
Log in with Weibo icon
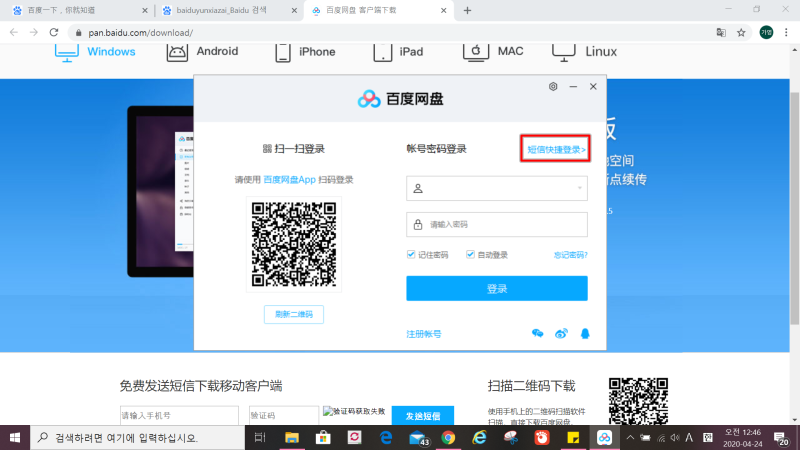tap(561, 334)
